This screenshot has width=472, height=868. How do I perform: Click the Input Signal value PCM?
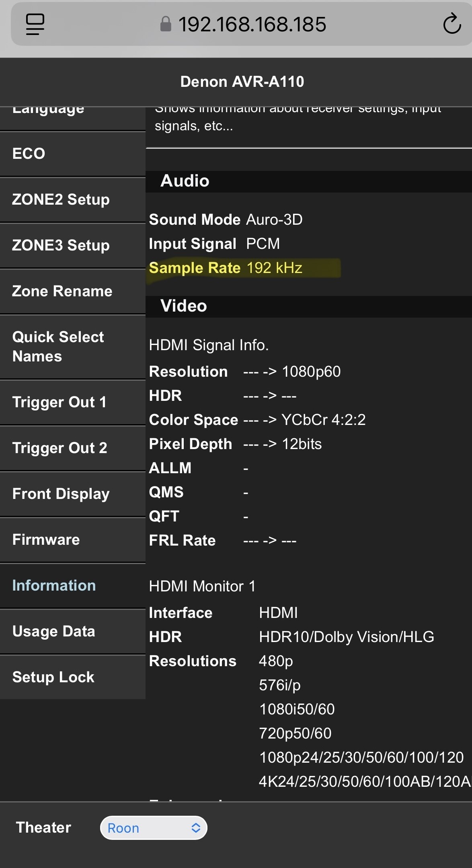[263, 244]
